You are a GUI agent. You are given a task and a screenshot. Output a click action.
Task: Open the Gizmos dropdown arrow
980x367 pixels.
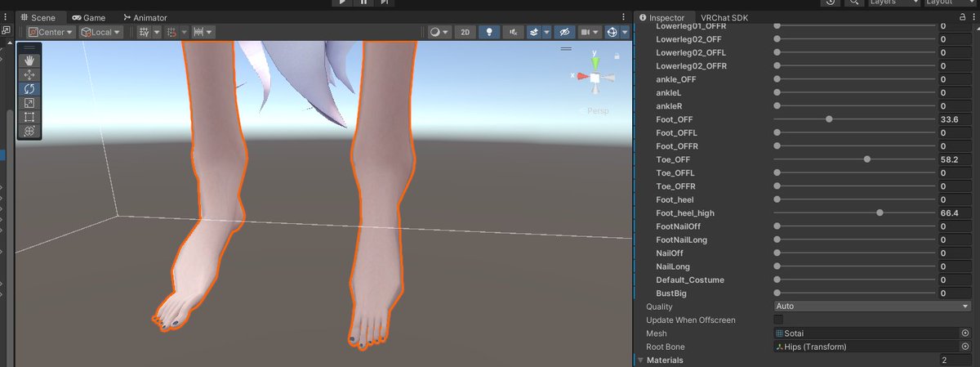(625, 32)
